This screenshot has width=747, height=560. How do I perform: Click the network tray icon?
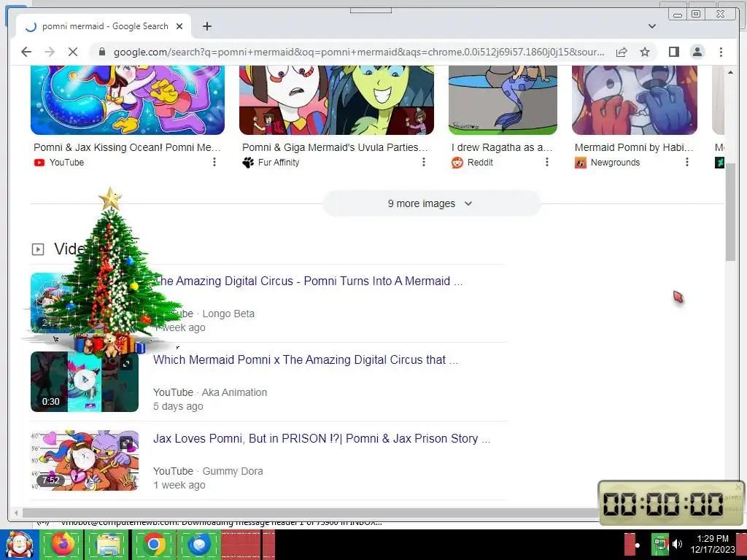[660, 544]
